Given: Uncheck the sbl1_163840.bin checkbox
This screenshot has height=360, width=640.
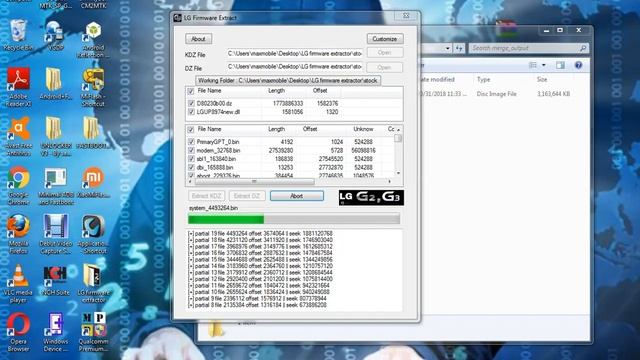Looking at the screenshot, I should coord(191,159).
